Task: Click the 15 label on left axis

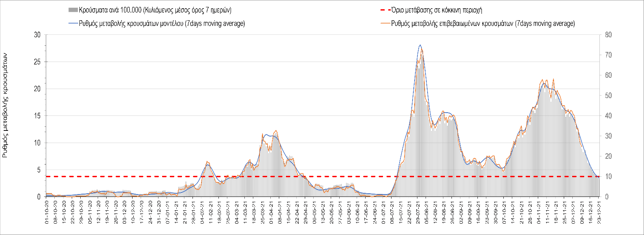Action: (37, 116)
